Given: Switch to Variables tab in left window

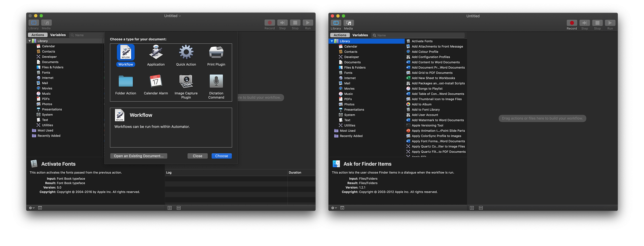Looking at the screenshot, I should (58, 35).
